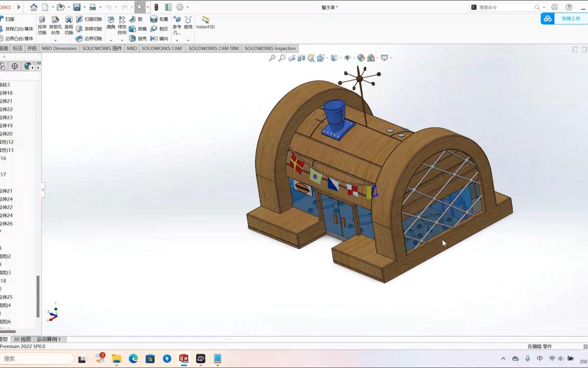Select the Fillet (圆角) tool
Screen dimensions: 588x368
point(111,23)
